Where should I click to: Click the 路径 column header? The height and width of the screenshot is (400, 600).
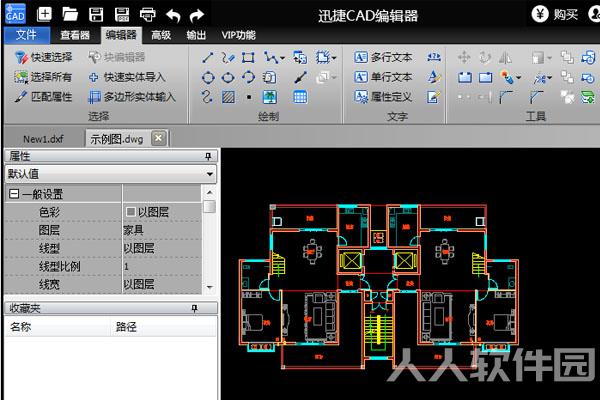pyautogui.click(x=164, y=327)
